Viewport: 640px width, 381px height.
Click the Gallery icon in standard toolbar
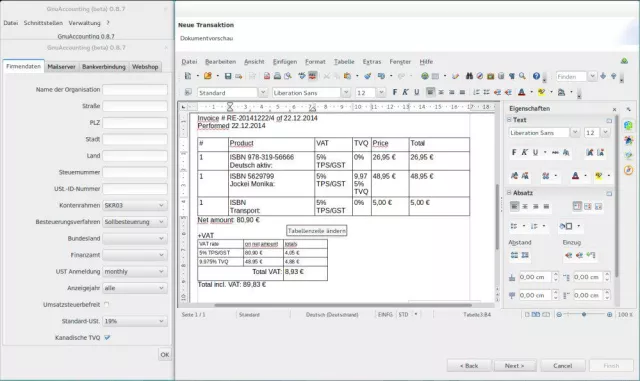(x=491, y=76)
